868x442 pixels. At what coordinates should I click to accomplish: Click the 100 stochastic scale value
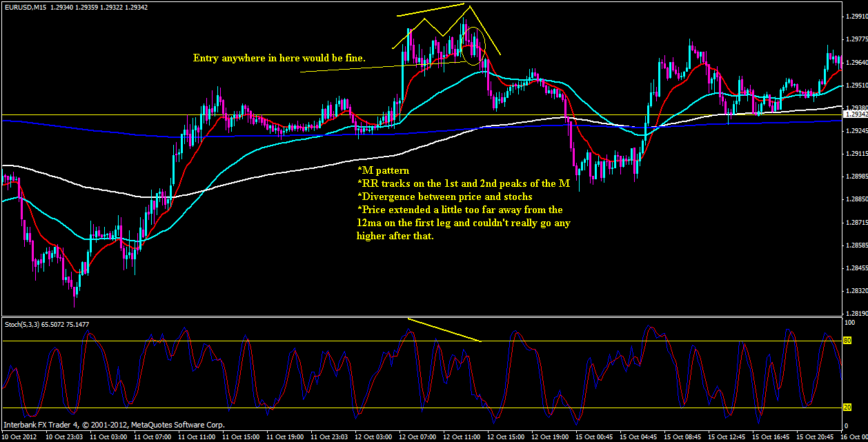(849, 323)
